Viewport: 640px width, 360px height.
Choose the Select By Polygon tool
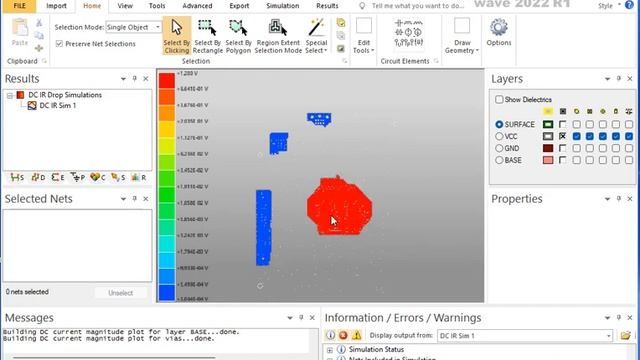coord(238,36)
